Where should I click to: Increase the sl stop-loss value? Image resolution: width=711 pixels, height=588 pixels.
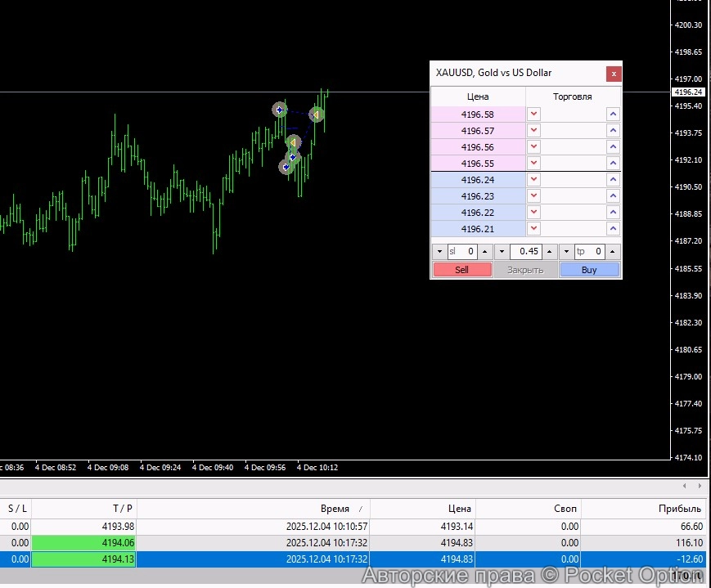point(484,252)
